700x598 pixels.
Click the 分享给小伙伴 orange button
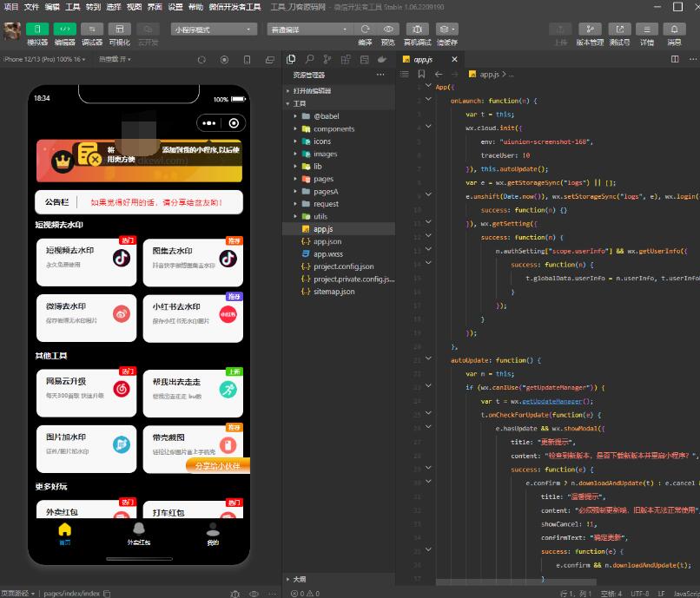[x=217, y=465]
